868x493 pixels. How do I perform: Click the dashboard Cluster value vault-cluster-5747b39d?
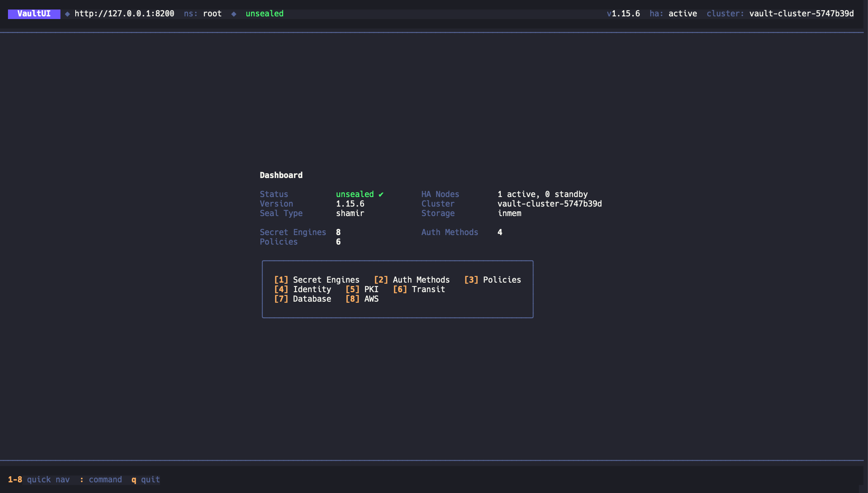click(x=550, y=204)
